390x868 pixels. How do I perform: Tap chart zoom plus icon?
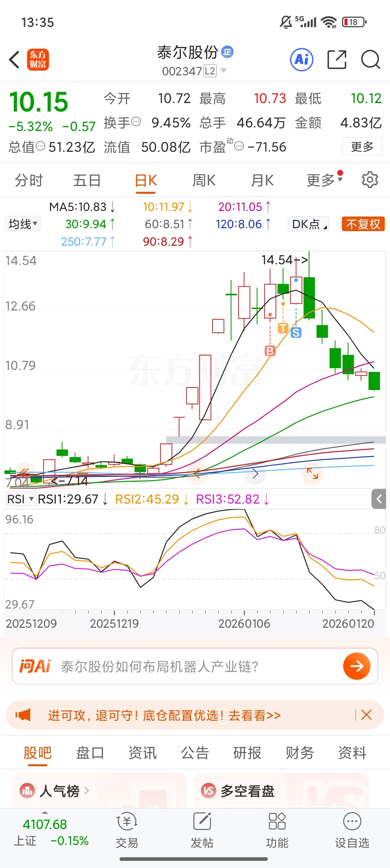coord(140,473)
